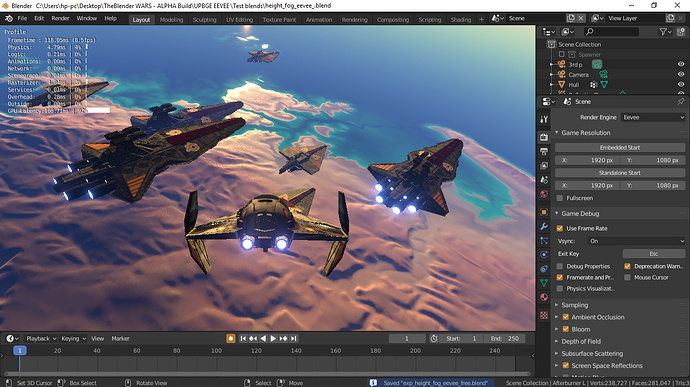The image size is (690, 387).
Task: Expand the Camera item in outliner
Action: [551, 74]
